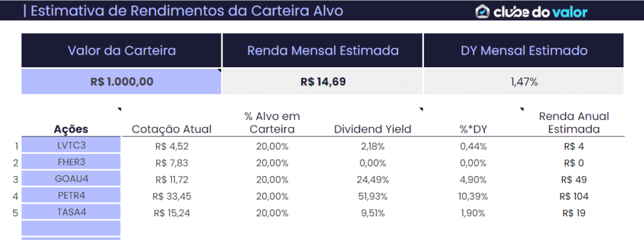Viewport: 644px width, 240px height.
Task: Select the LVTC3 ticker cell
Action: click(x=71, y=146)
